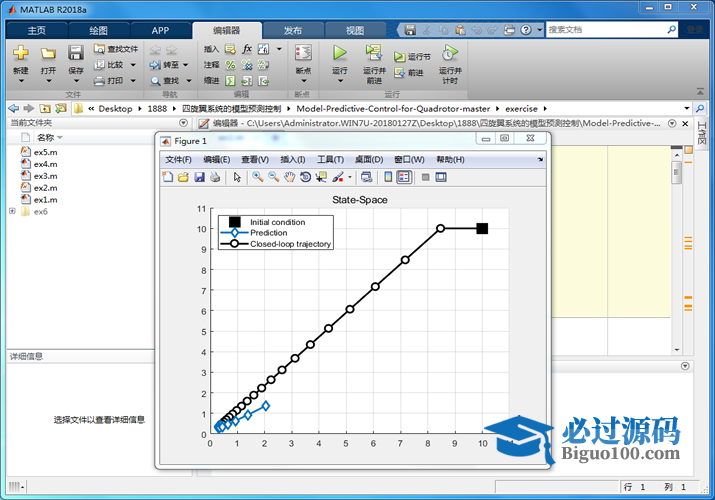This screenshot has height=500, width=715.
Task: Open the 转至 dropdown arrow
Action: tap(186, 65)
